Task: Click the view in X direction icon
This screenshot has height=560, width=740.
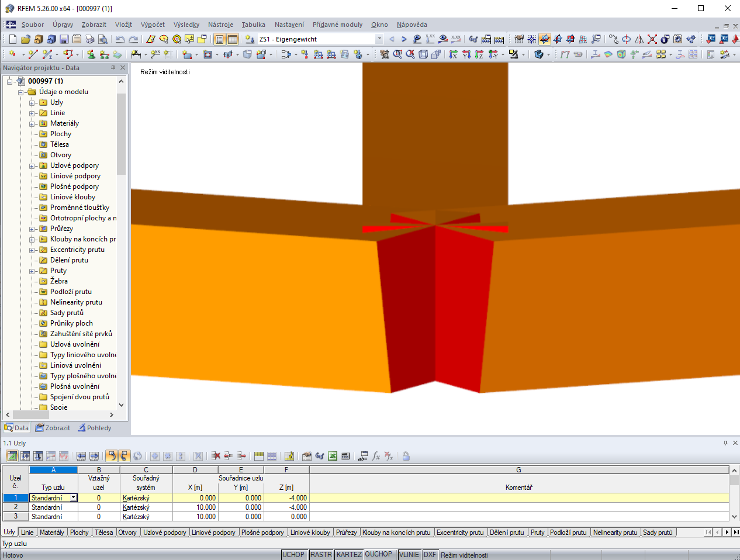Action: [x=454, y=54]
